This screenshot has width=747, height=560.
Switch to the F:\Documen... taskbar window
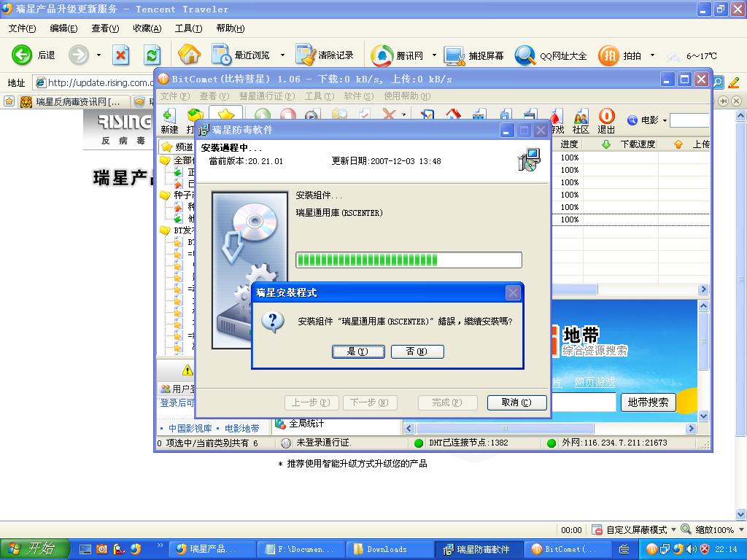click(x=300, y=549)
